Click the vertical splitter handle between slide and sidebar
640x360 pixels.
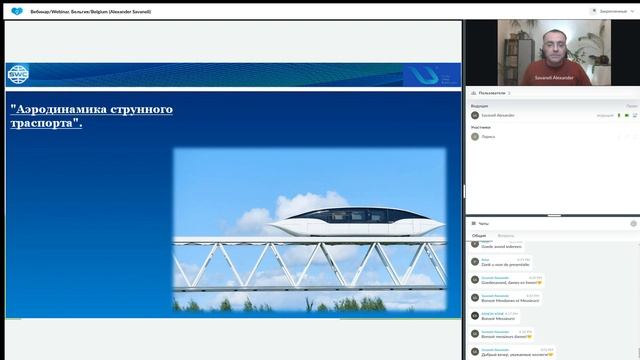464,191
